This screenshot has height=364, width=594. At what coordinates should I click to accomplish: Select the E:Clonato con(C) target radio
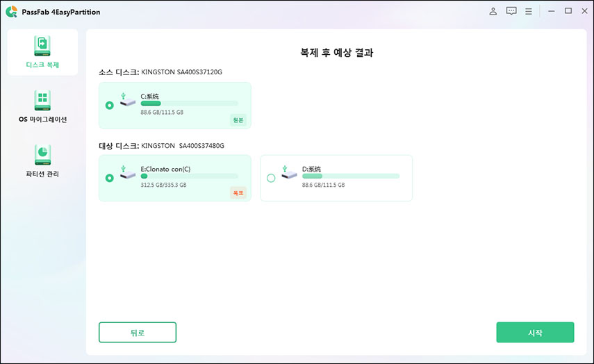pos(110,178)
